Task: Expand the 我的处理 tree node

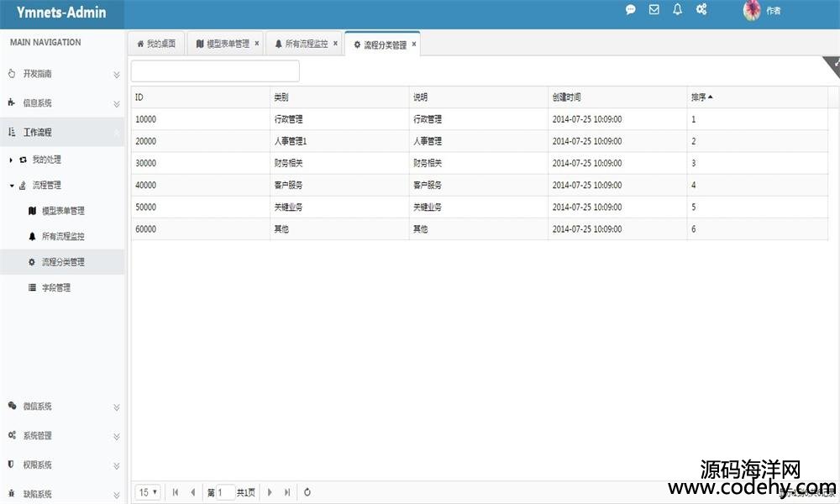Action: [11, 160]
